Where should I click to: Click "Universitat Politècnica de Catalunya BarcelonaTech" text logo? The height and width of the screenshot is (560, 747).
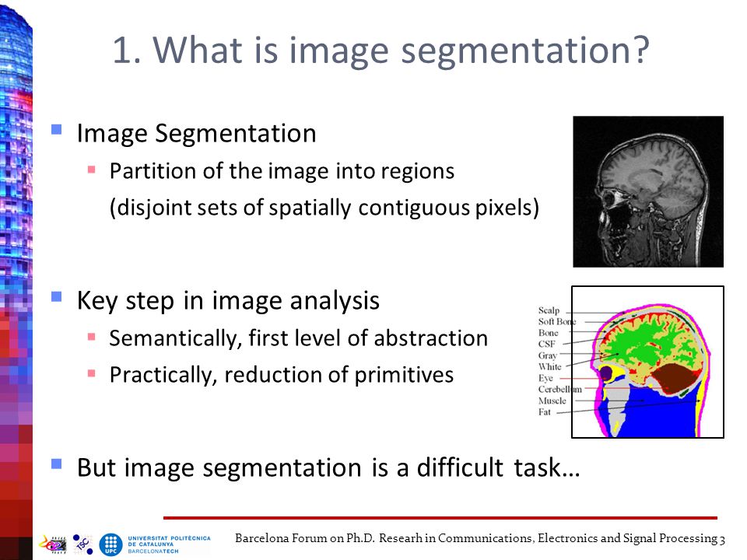169,544
